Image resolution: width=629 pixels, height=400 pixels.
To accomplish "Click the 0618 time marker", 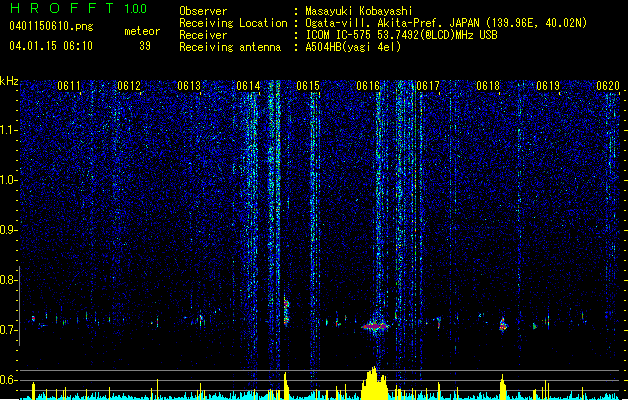I will (x=488, y=86).
